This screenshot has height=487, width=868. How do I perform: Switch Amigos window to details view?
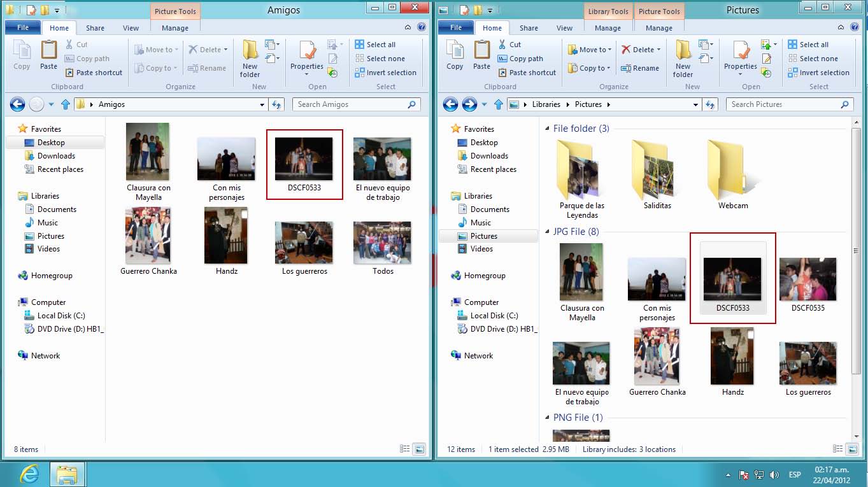pos(404,449)
